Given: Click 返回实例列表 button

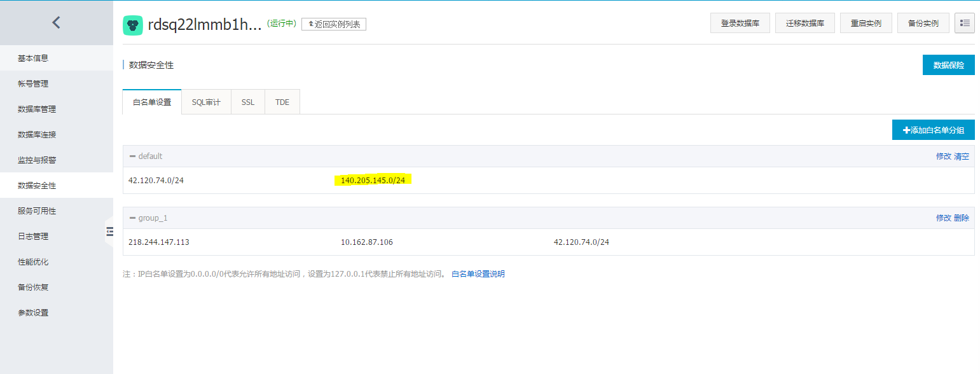Looking at the screenshot, I should [334, 24].
